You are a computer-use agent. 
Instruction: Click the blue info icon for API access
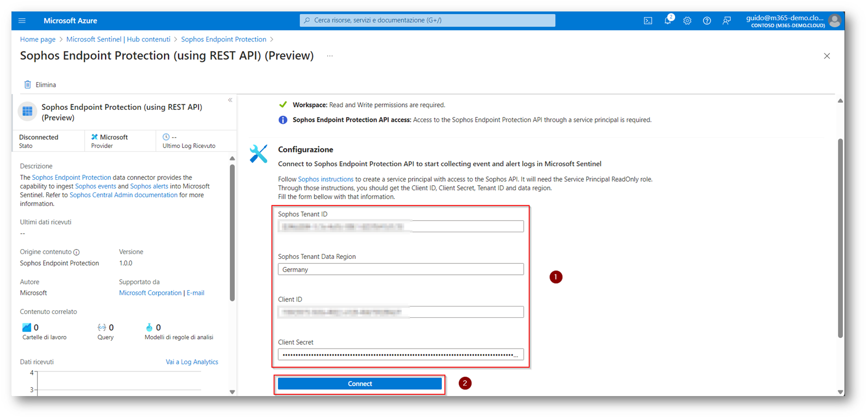283,120
